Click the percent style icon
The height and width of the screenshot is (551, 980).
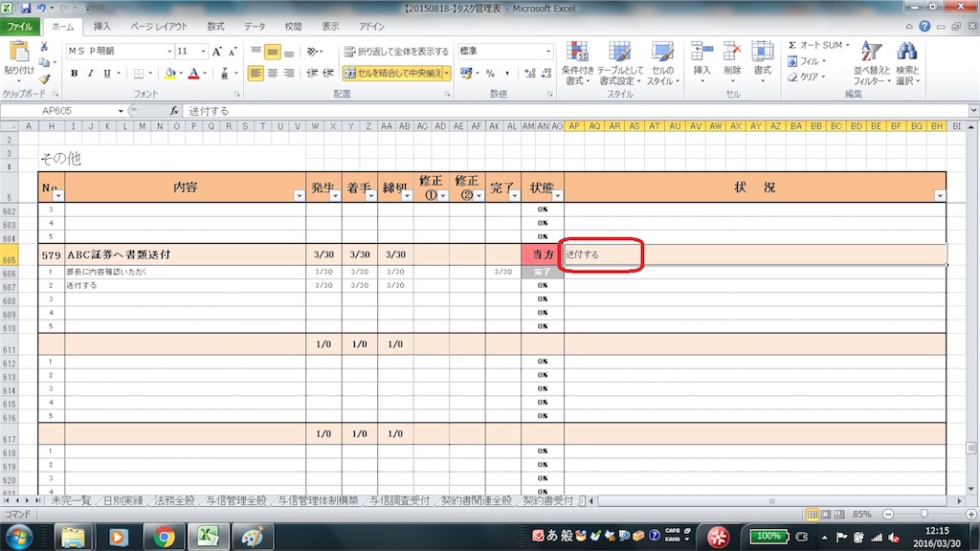click(x=490, y=73)
